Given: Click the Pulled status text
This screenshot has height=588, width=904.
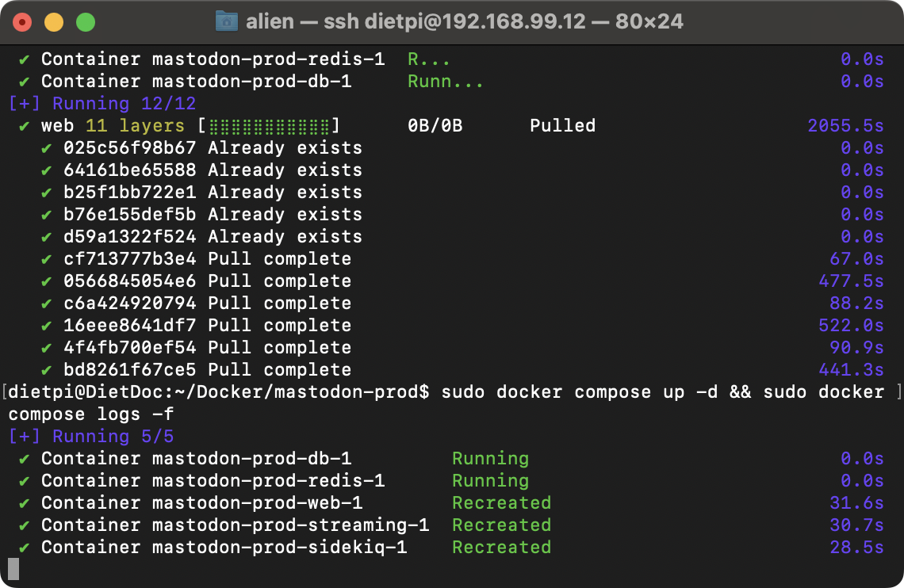Looking at the screenshot, I should coord(563,125).
